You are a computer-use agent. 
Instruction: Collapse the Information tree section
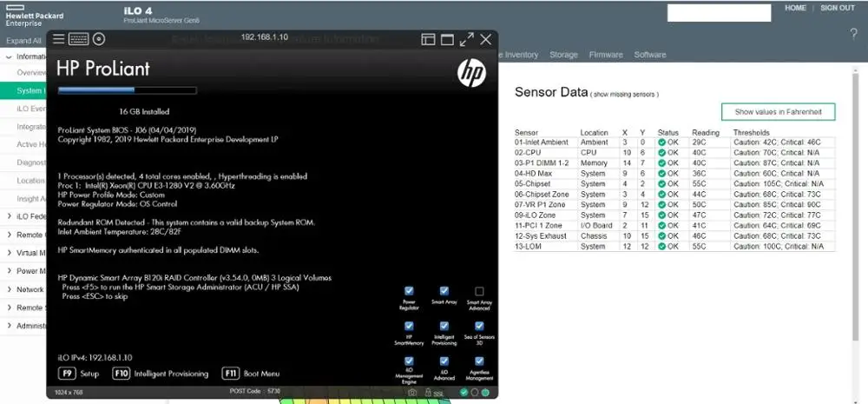9,56
